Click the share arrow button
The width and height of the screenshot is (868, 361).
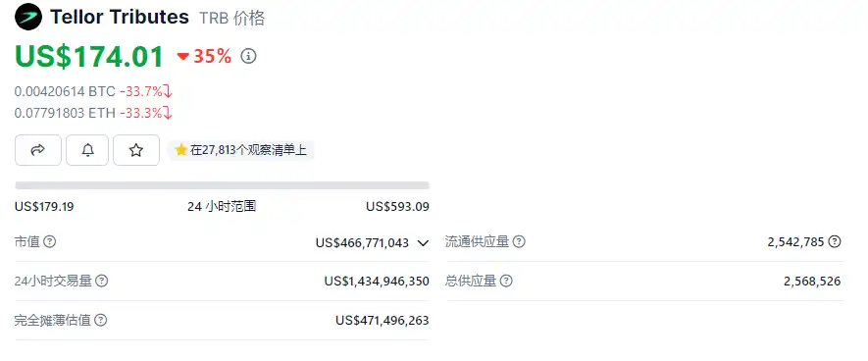pos(37,150)
